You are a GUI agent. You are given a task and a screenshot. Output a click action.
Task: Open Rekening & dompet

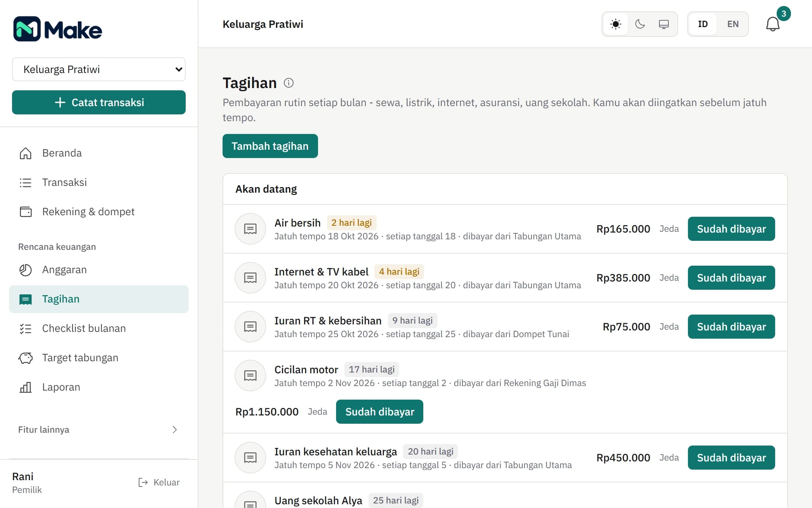coord(99,212)
